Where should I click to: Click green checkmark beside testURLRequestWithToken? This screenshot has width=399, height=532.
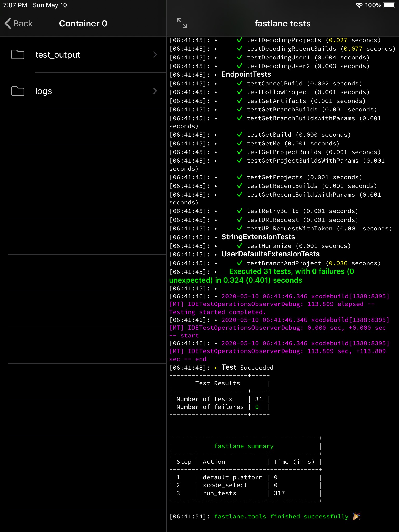click(x=240, y=228)
